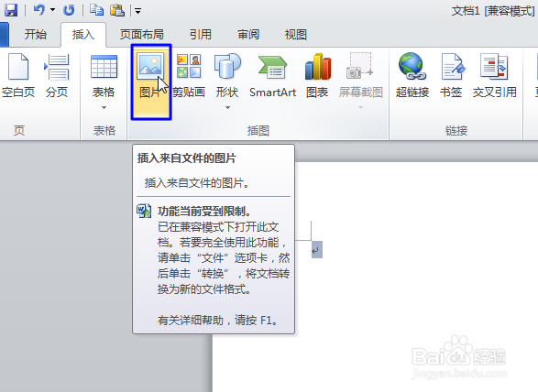
Task: Open the 审阅 tab
Action: 248,34
